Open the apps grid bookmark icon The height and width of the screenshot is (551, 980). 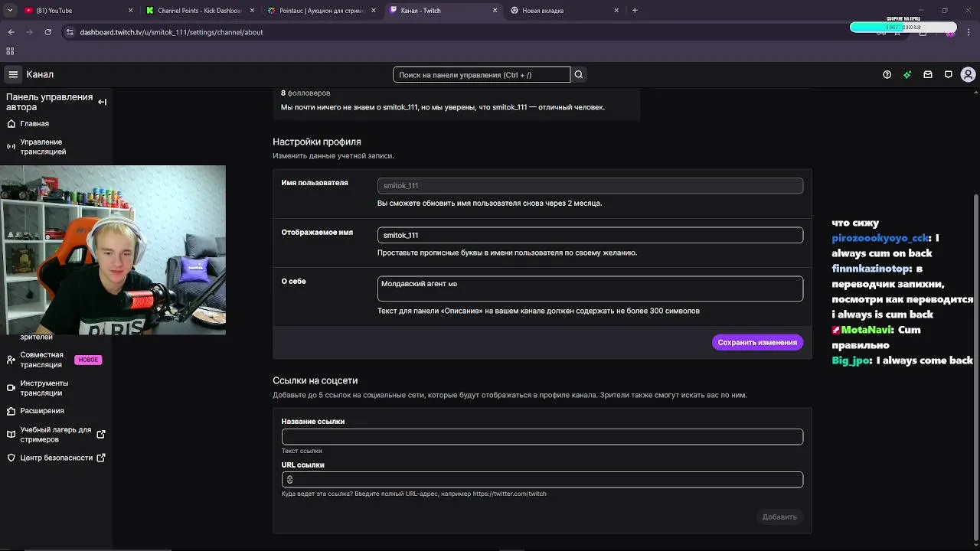click(10, 51)
